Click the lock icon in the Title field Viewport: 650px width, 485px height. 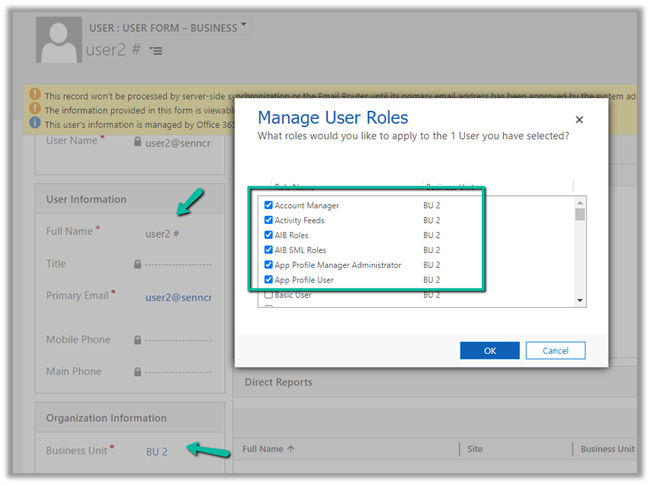(137, 264)
